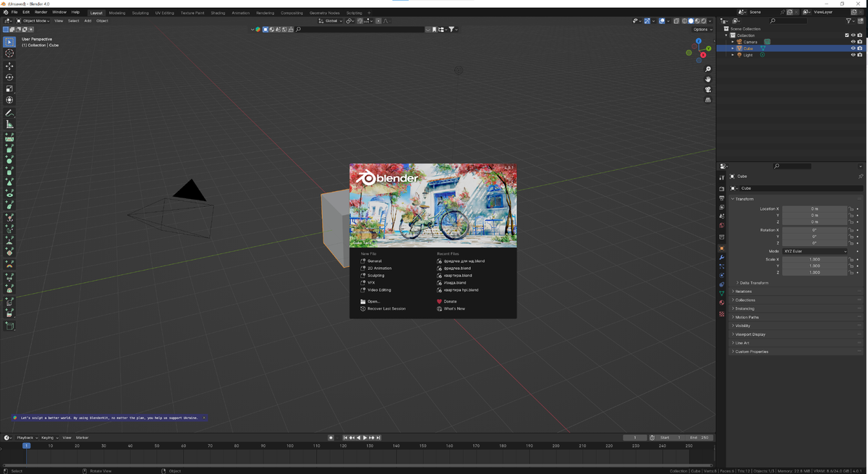Select the Rotate tool
868x474 pixels.
pos(9,77)
